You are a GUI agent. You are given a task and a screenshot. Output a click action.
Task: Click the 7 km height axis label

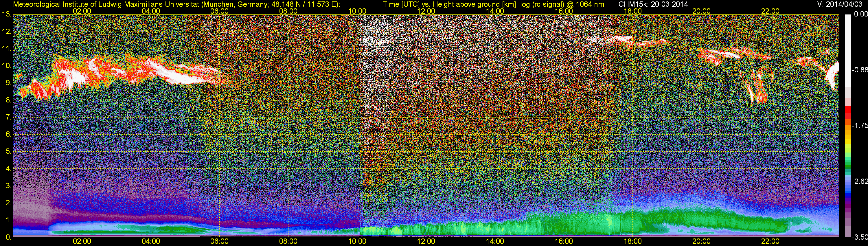(8, 117)
